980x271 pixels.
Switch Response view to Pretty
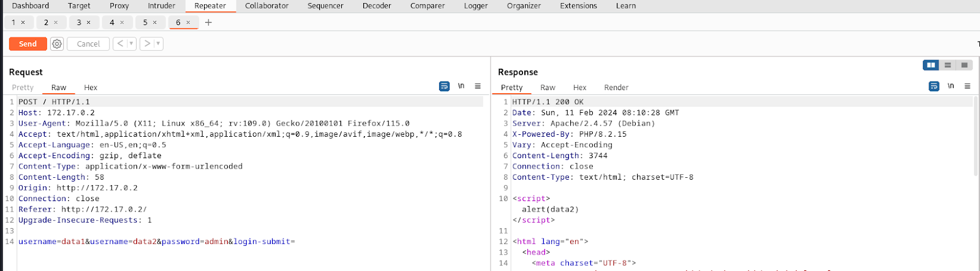(512, 88)
